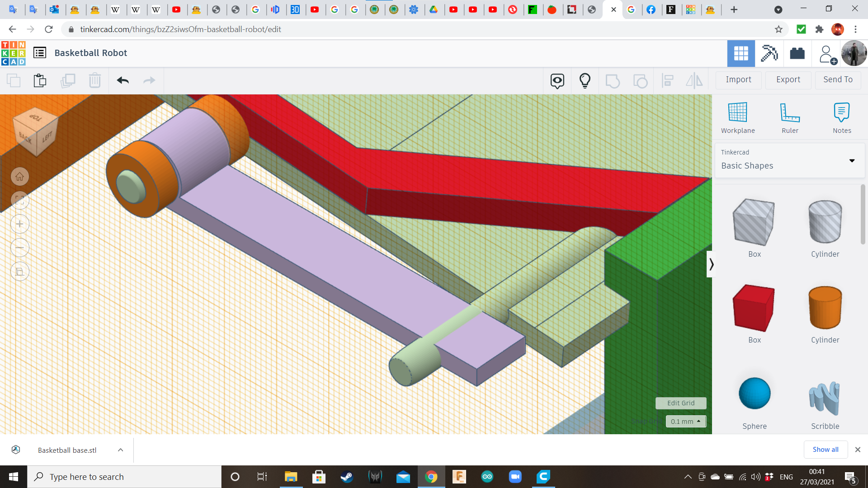Collapse the shapes panel with the chevron
Screen dimensions: 868x488
(711, 264)
